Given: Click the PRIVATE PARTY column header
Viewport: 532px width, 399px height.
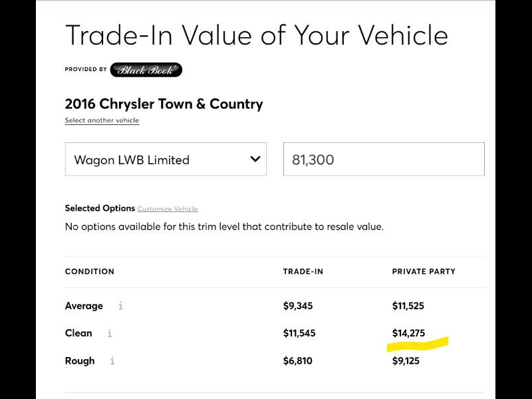Looking at the screenshot, I should [x=424, y=271].
